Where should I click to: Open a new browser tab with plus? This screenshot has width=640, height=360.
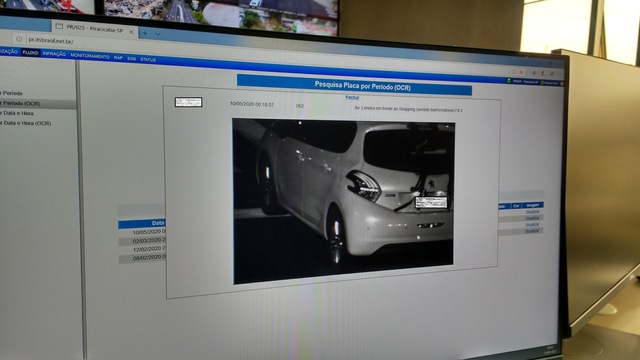(145, 33)
